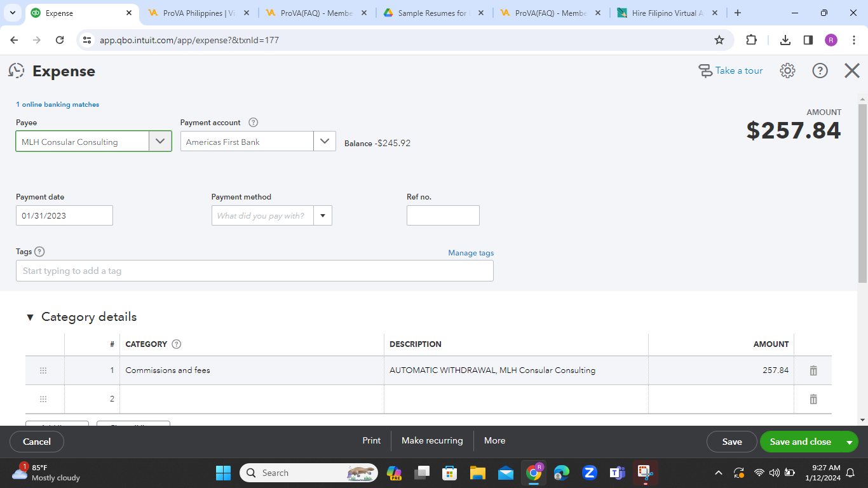
Task: Click the Cancel button
Action: [x=37, y=442]
